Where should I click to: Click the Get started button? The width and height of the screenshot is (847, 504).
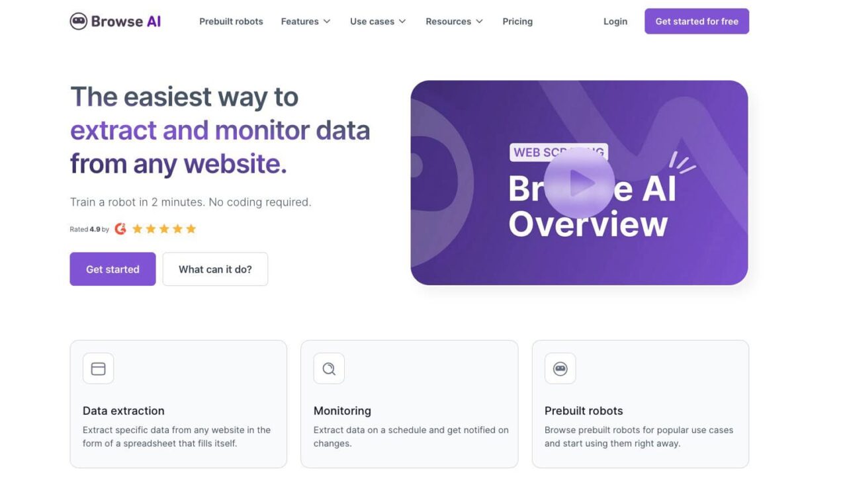coord(112,269)
